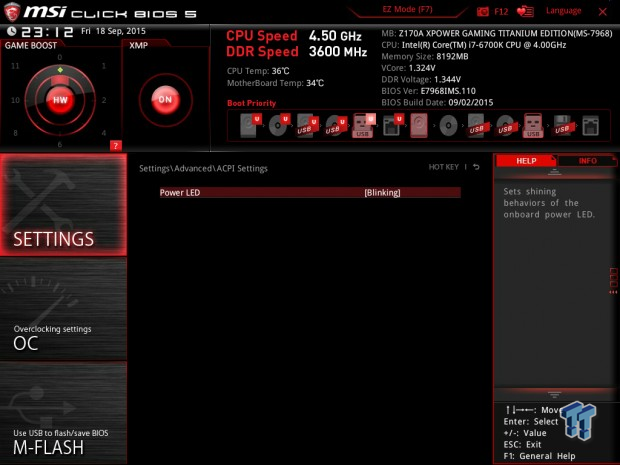Open the Language selector
The height and width of the screenshot is (465, 620).
563,11
